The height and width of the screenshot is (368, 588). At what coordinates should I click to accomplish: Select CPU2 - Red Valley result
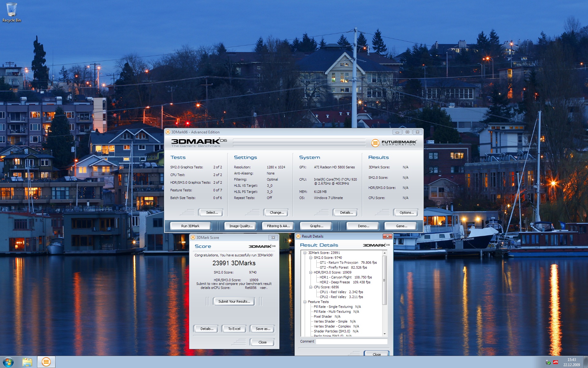click(x=341, y=297)
